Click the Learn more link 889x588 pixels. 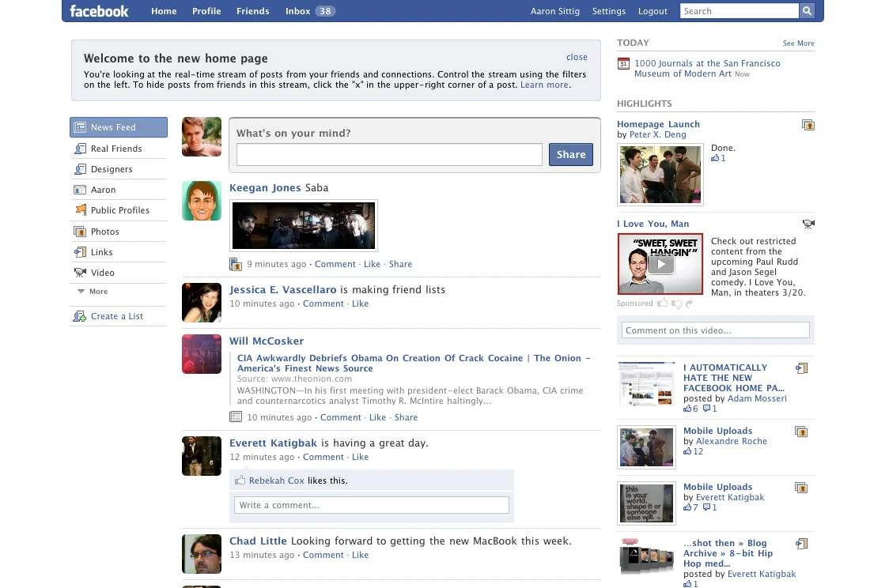[544, 85]
